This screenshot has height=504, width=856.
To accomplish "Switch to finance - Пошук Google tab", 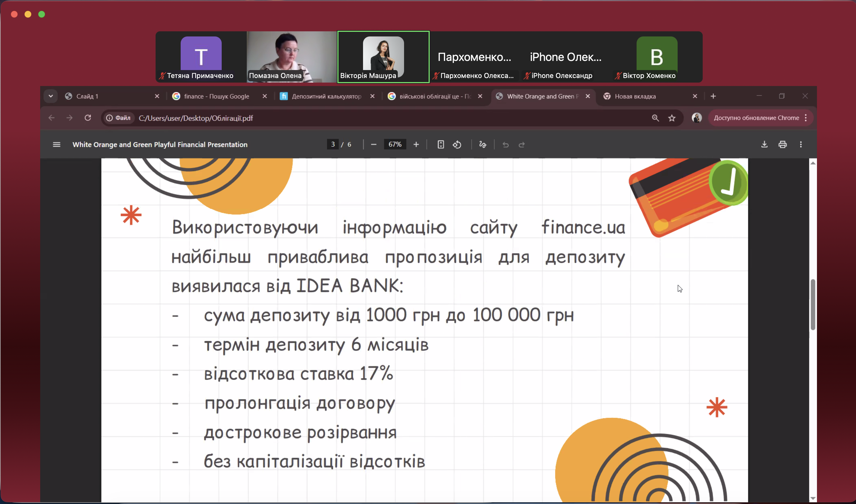I will coord(217,97).
